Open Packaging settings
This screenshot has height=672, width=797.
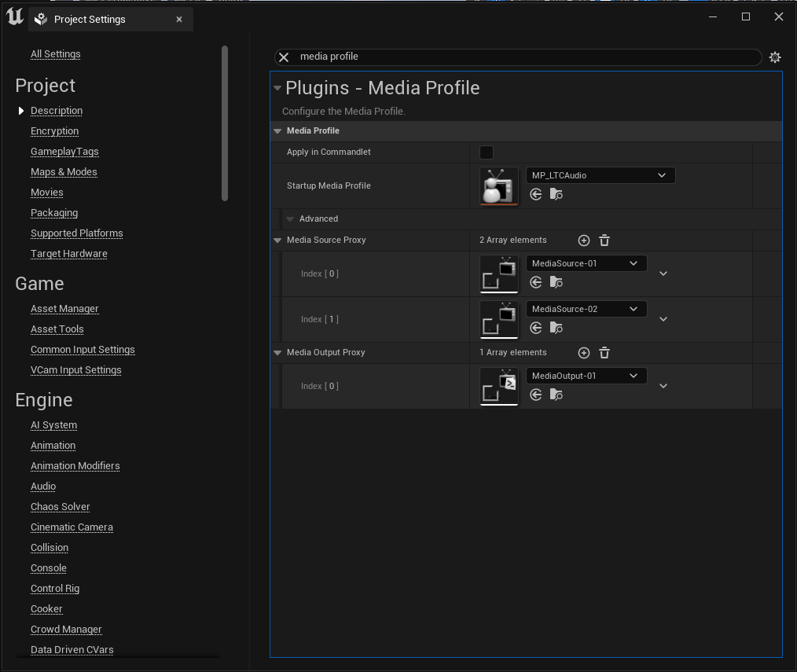(x=54, y=212)
